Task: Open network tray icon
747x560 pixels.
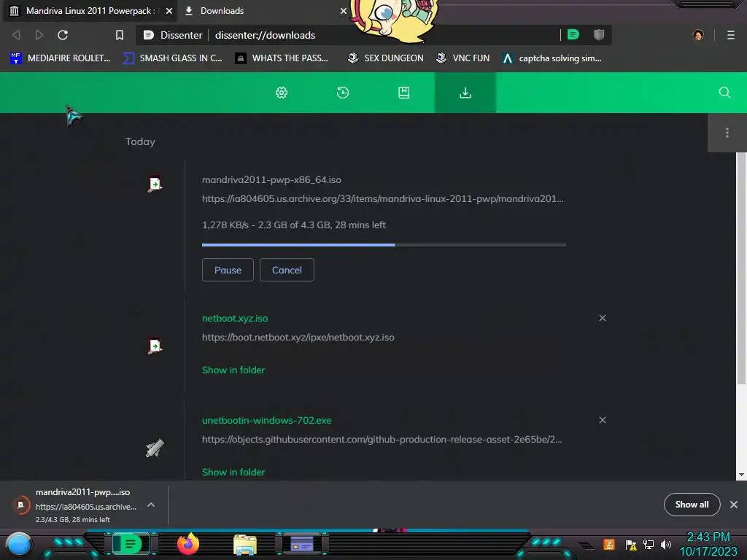Action: (x=649, y=544)
